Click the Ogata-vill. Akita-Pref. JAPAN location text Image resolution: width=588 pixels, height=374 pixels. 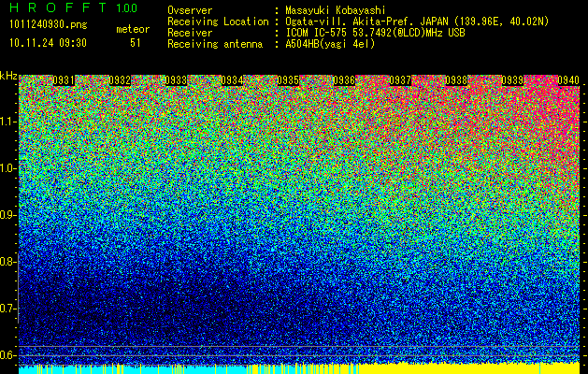tap(417, 22)
